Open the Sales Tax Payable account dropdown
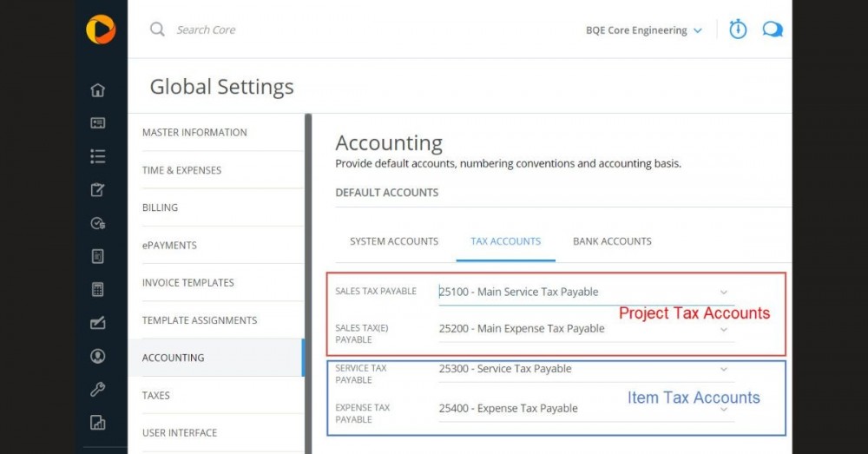Screen dimensions: 868x454 click(x=724, y=293)
